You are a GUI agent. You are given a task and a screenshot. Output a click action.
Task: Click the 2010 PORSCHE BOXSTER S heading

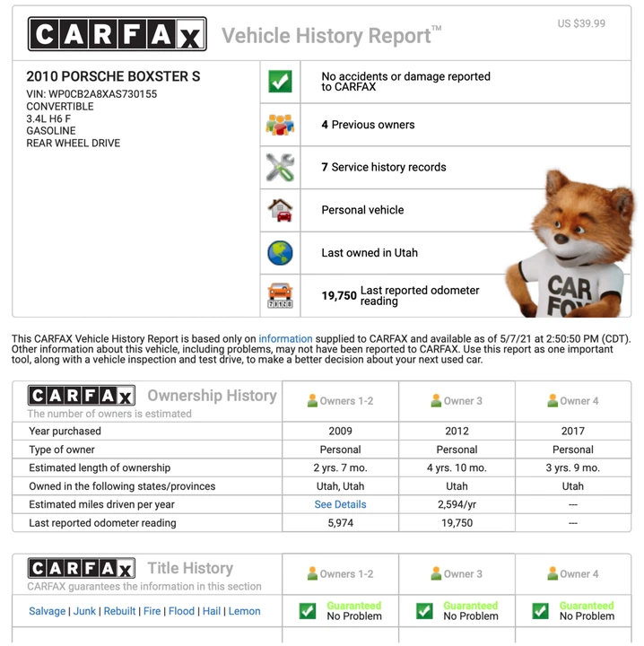(x=113, y=76)
